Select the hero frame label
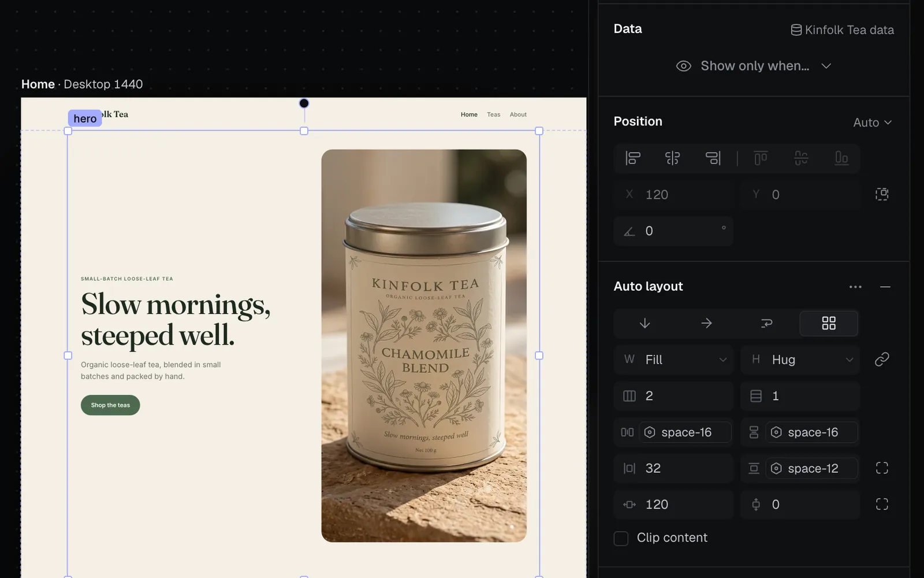924x578 pixels. pyautogui.click(x=85, y=118)
